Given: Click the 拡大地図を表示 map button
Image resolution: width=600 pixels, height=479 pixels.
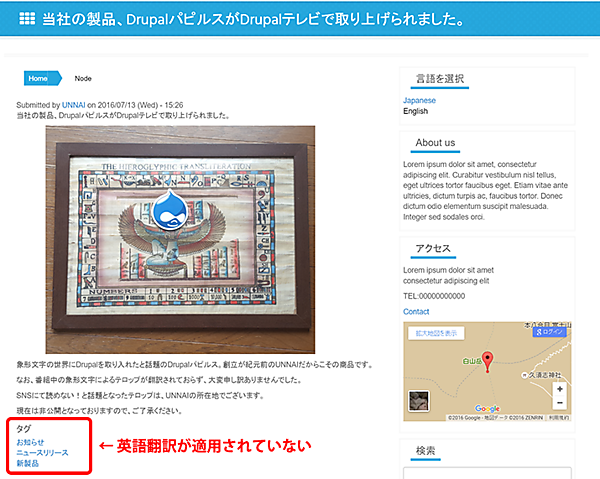Looking at the screenshot, I should click(x=436, y=333).
